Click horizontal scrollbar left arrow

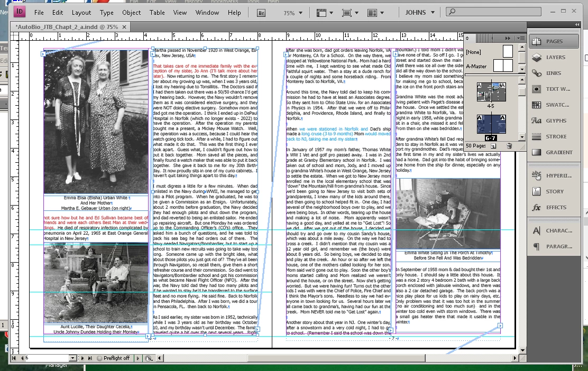[159, 358]
